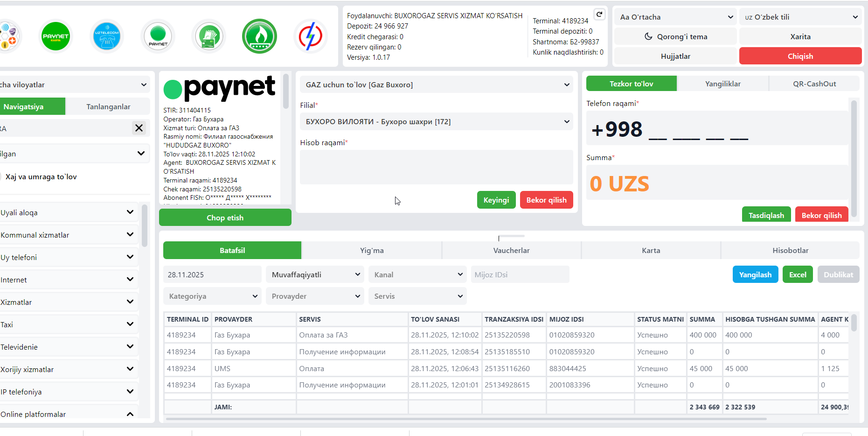Print the receipt with Chop etish
This screenshot has width=868, height=436.
(x=225, y=218)
